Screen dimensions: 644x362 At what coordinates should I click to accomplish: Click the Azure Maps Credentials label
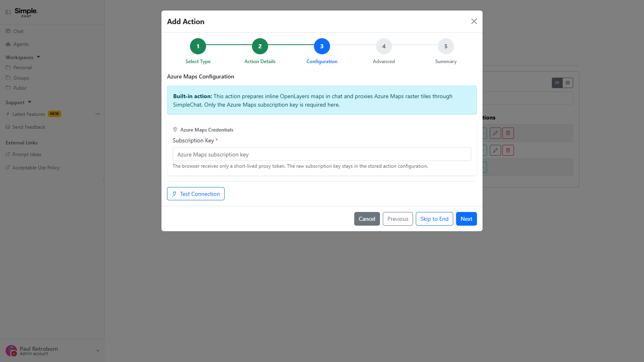pos(206,130)
